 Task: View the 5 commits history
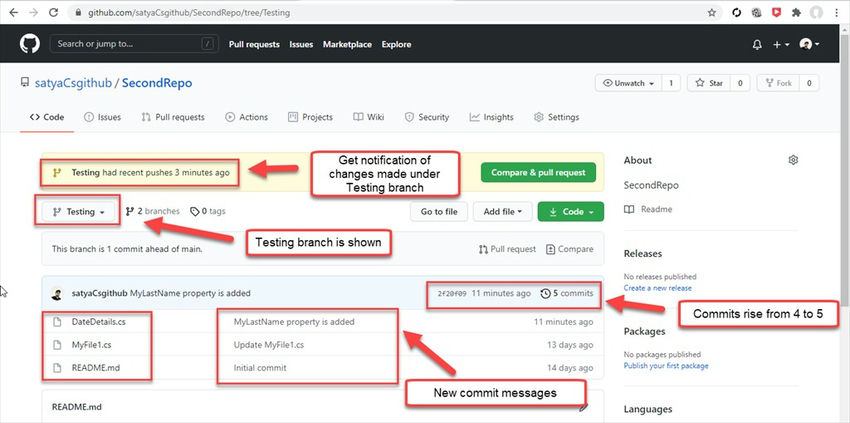[566, 293]
